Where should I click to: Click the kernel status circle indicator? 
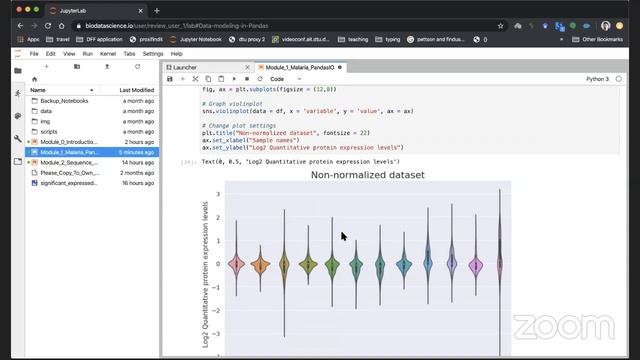619,79
